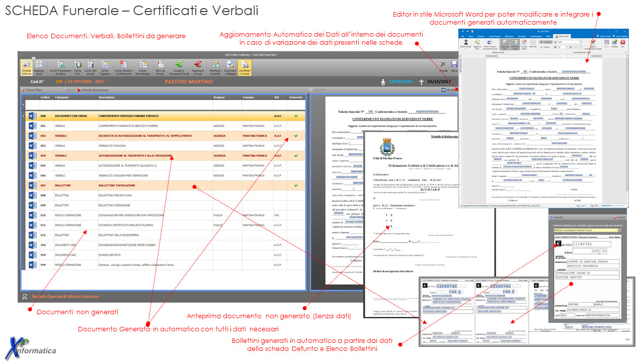Select row 003 Verbale di Chiusura

(163, 146)
